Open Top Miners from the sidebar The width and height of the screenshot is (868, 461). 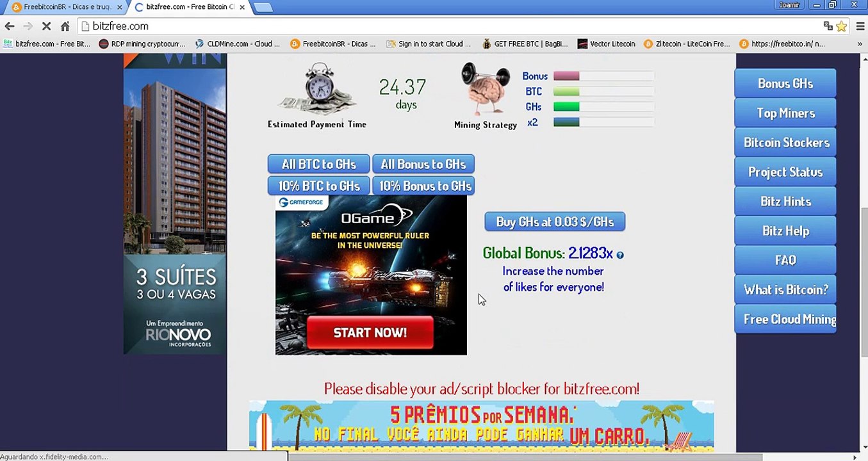pos(785,113)
